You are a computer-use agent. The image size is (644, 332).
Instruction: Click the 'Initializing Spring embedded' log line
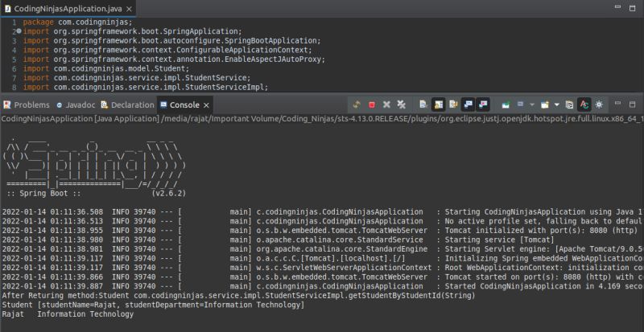[x=323, y=259]
